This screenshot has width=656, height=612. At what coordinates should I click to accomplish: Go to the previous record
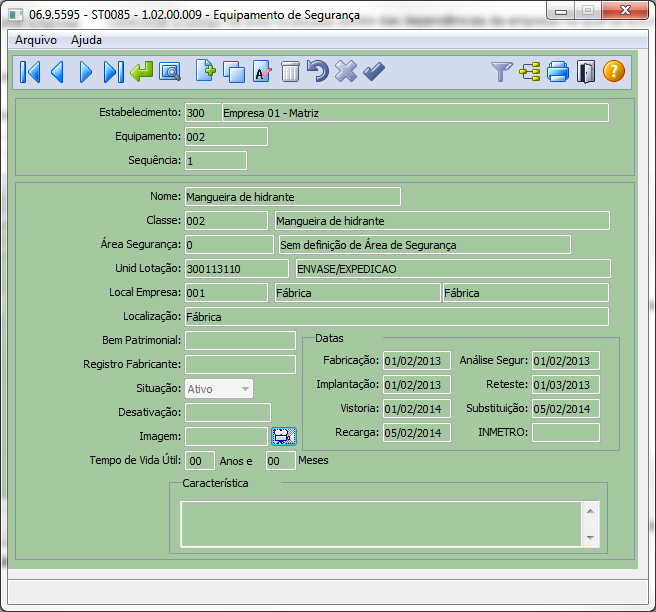pos(57,72)
